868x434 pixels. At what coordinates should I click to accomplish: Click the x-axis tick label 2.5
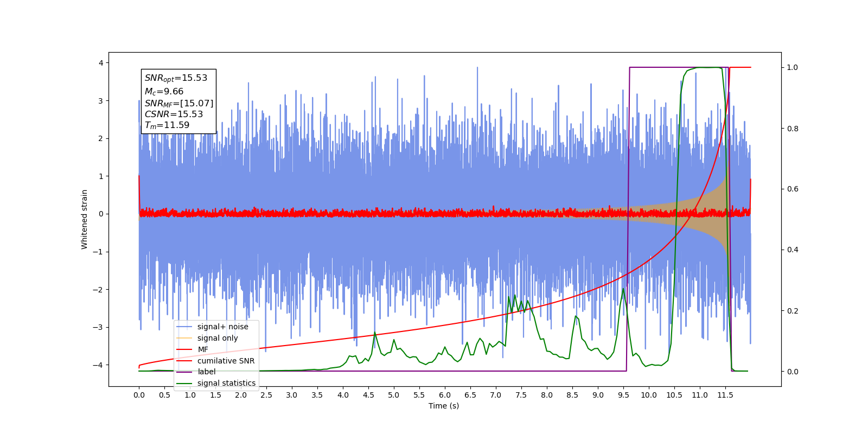coord(266,395)
